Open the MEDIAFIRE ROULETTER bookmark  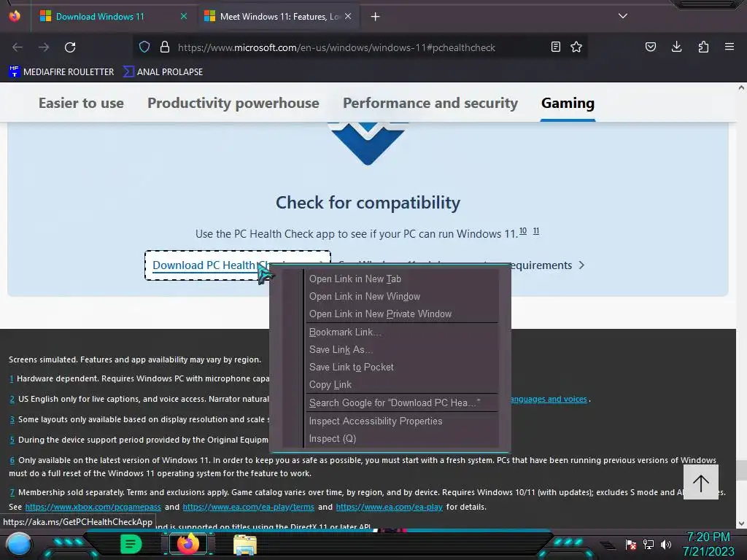pos(61,72)
